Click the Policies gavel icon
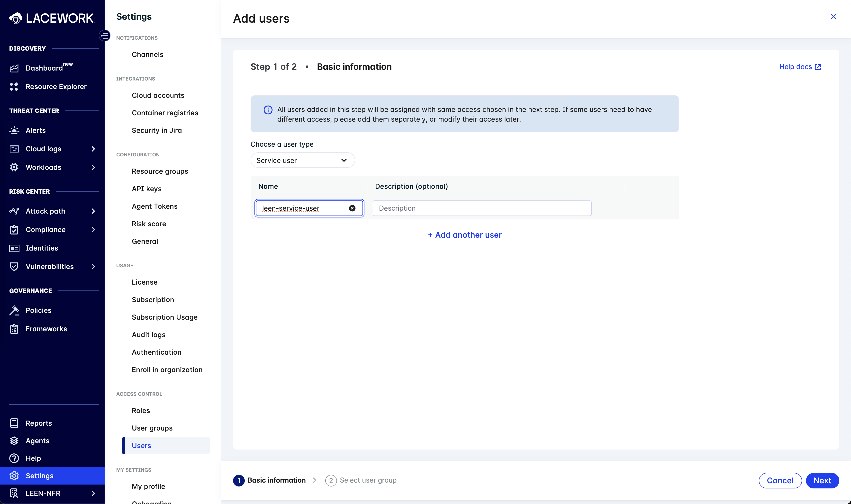 (14, 310)
